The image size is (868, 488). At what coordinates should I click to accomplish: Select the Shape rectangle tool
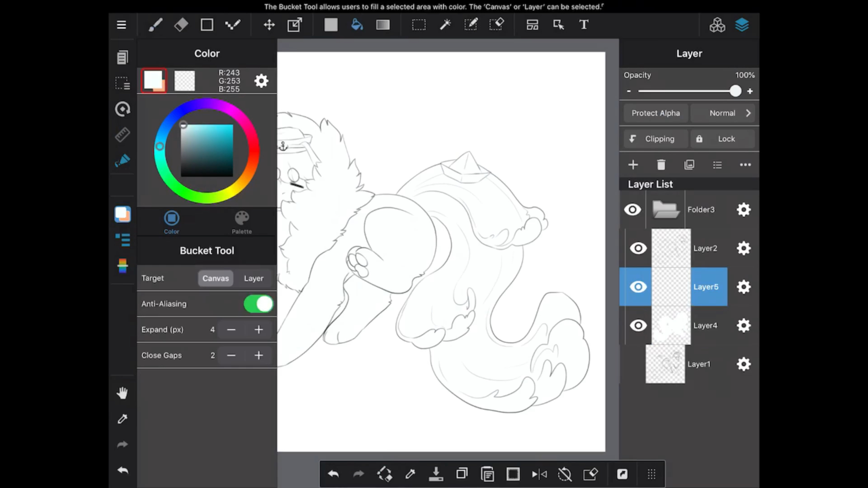(x=207, y=25)
